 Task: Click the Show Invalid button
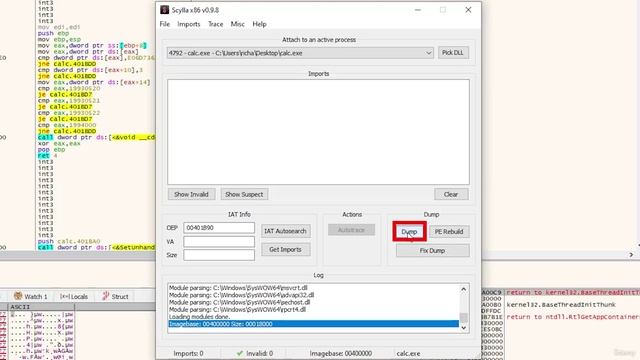[x=191, y=194]
